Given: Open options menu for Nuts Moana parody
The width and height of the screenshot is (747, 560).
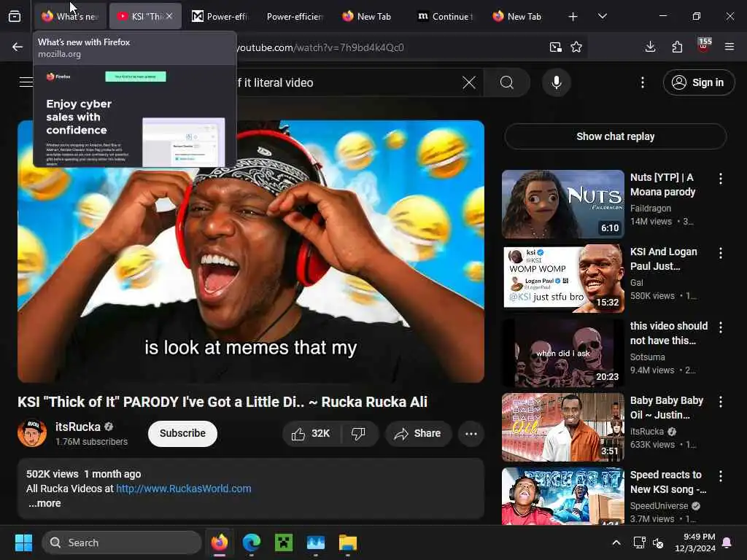Looking at the screenshot, I should 720,179.
